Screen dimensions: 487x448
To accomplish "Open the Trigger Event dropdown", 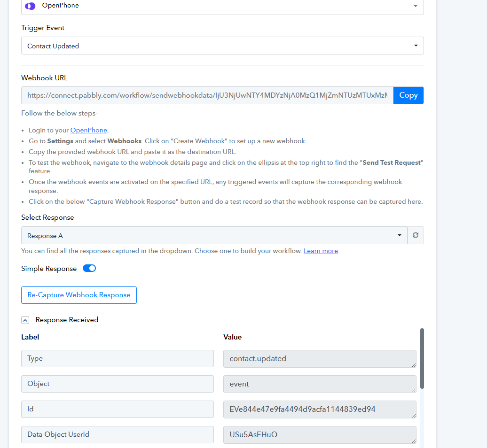I will (x=222, y=46).
